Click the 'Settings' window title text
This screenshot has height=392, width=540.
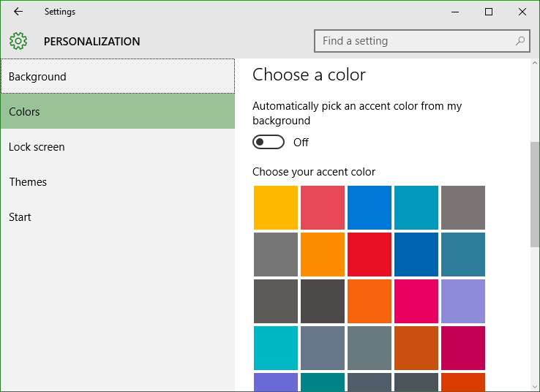click(60, 12)
